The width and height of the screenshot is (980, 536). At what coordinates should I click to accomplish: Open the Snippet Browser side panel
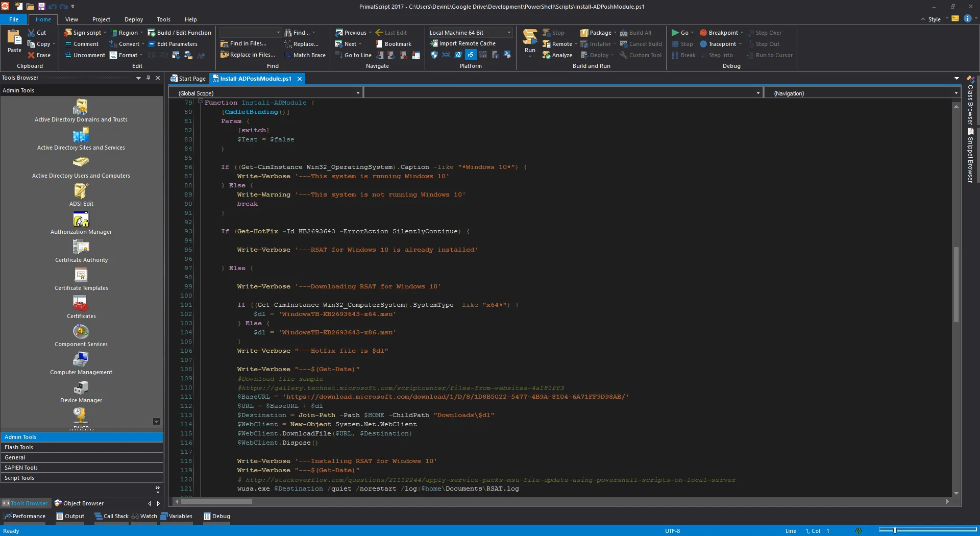[970, 156]
